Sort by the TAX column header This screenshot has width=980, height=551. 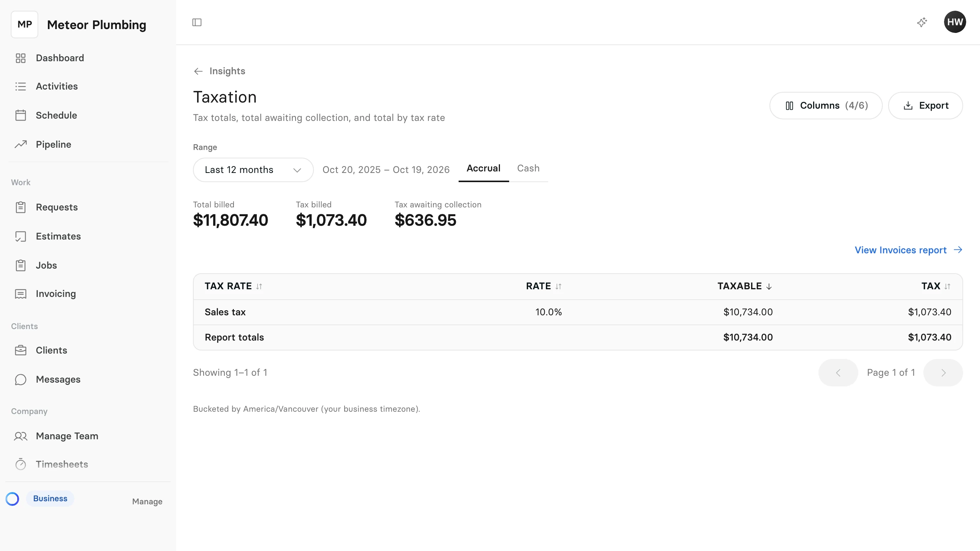[936, 286]
